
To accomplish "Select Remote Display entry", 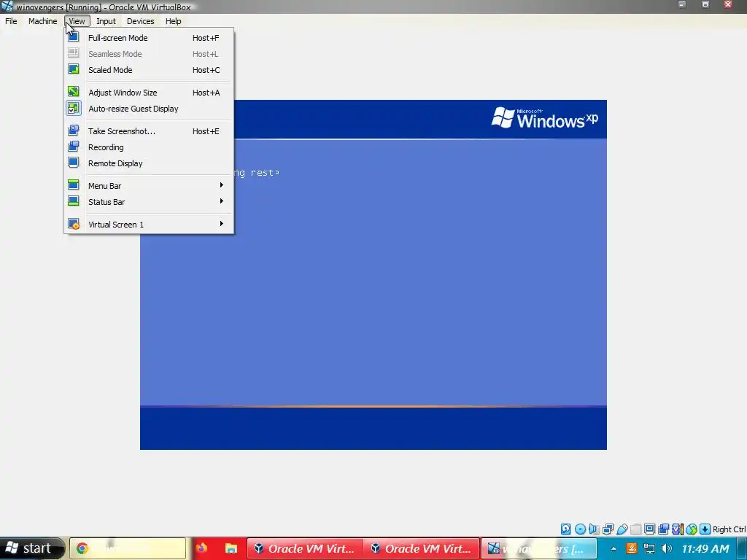I will tap(149, 163).
